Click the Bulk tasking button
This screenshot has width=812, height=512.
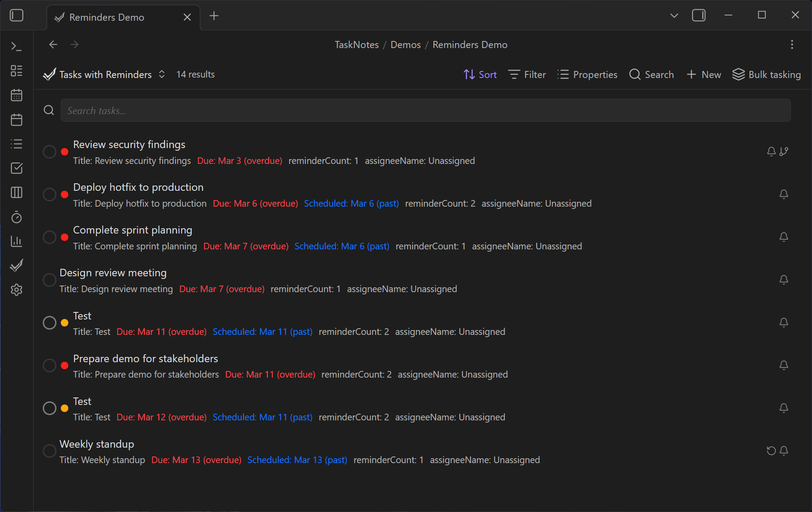point(767,74)
